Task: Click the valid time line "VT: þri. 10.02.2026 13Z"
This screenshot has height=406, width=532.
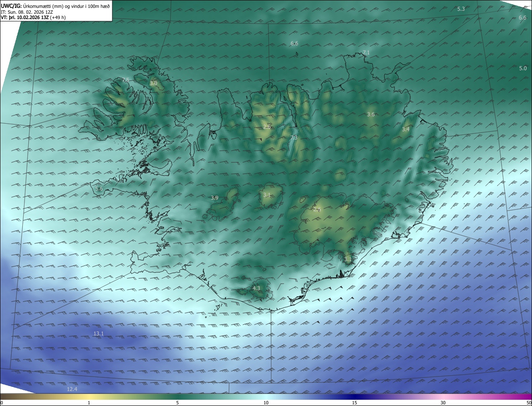Action: pos(25,17)
